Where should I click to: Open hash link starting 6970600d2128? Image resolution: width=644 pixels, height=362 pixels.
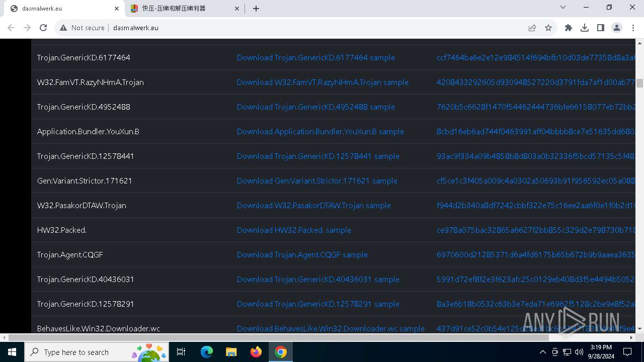(536, 254)
